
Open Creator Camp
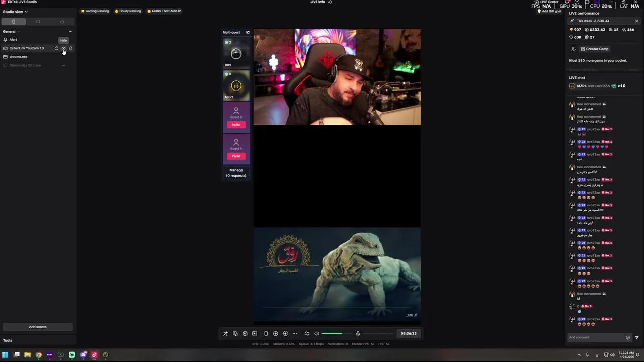click(x=595, y=49)
